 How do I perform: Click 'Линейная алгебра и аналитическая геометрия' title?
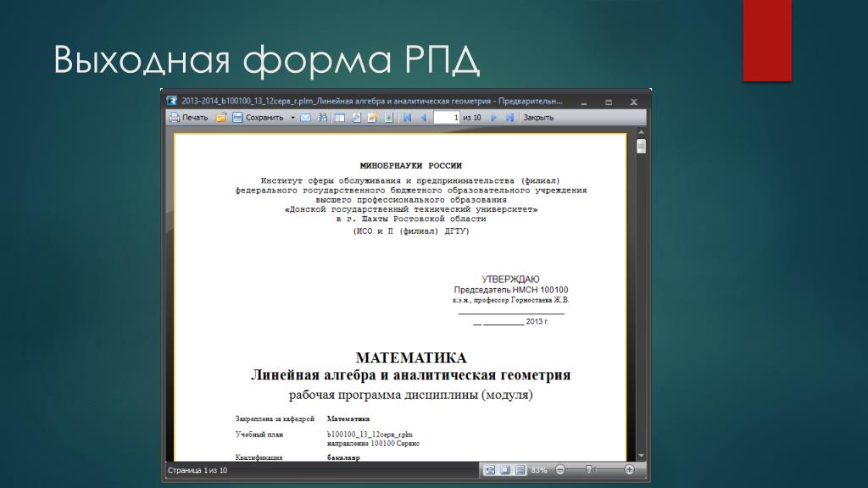click(x=411, y=375)
